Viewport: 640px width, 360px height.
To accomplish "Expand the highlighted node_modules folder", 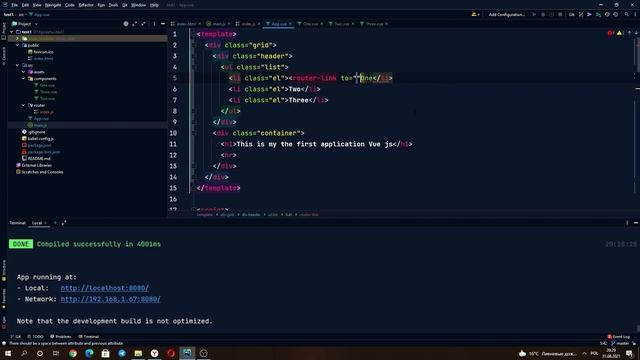I will 18,38.
